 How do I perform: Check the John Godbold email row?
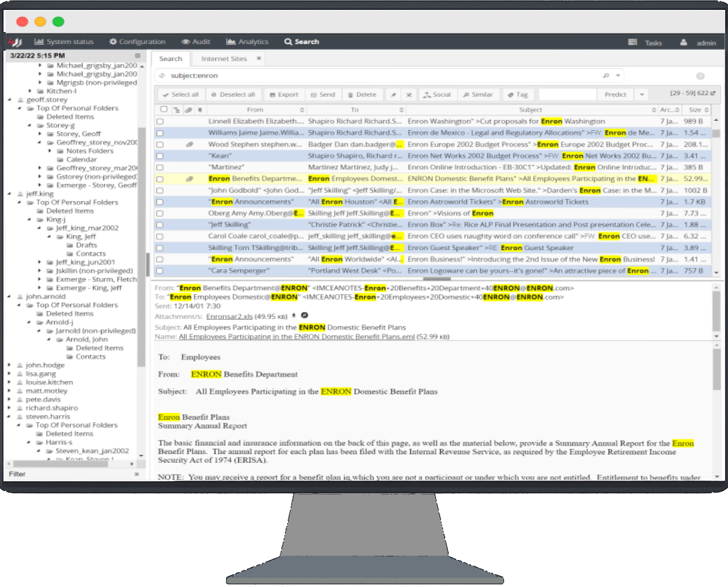(x=160, y=190)
